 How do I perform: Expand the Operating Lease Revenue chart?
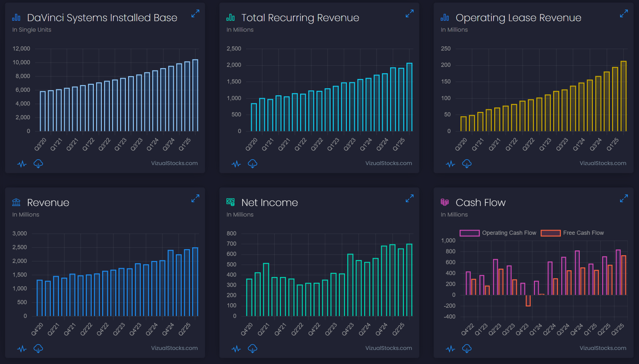click(624, 14)
